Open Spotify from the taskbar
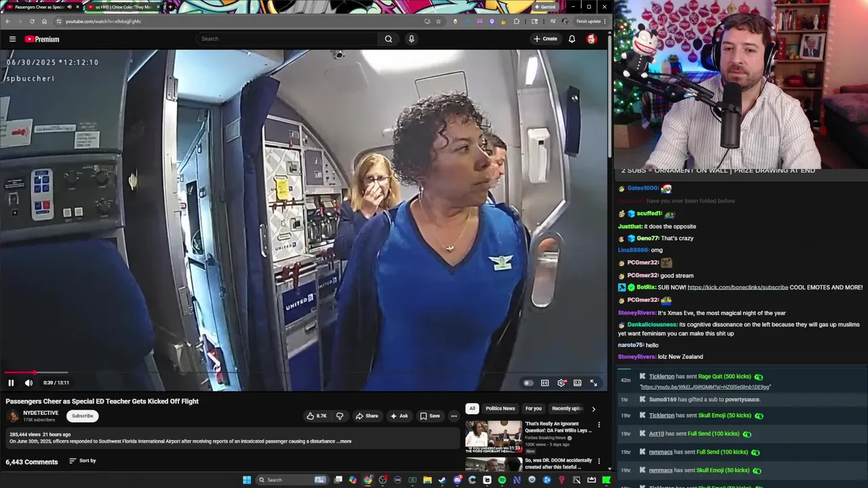This screenshot has width=868, height=488. (x=502, y=480)
